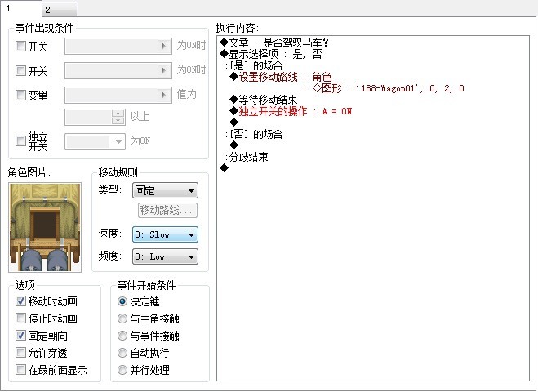Click the 移动路线... button

(x=167, y=210)
